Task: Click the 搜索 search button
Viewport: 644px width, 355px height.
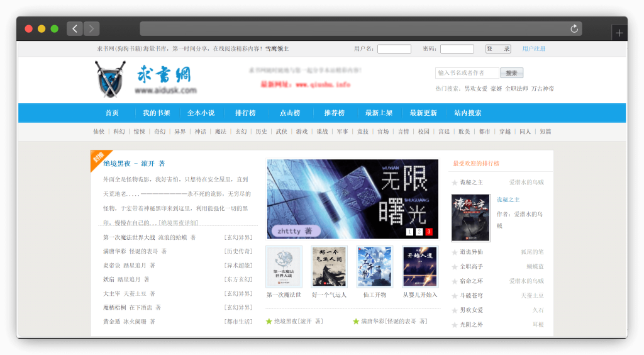Action: 512,73
